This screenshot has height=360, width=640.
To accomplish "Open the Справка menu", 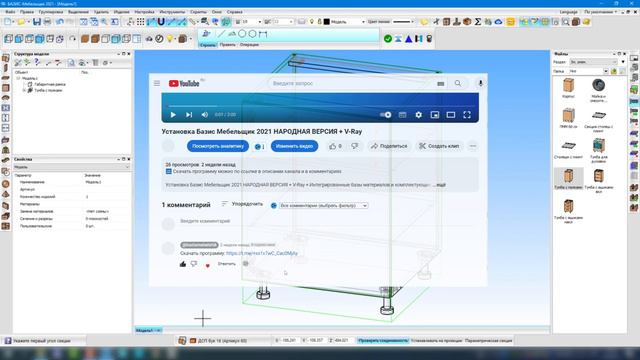I will click(x=234, y=12).
